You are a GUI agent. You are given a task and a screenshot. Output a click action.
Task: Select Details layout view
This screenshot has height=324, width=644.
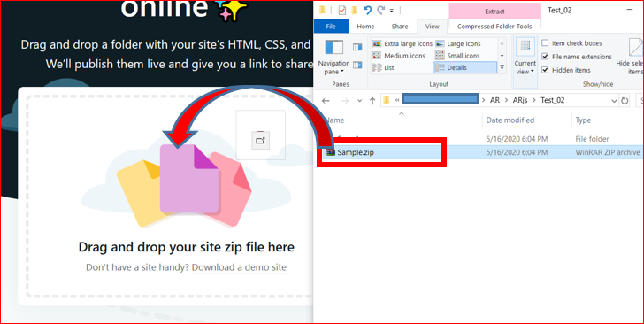point(465,67)
